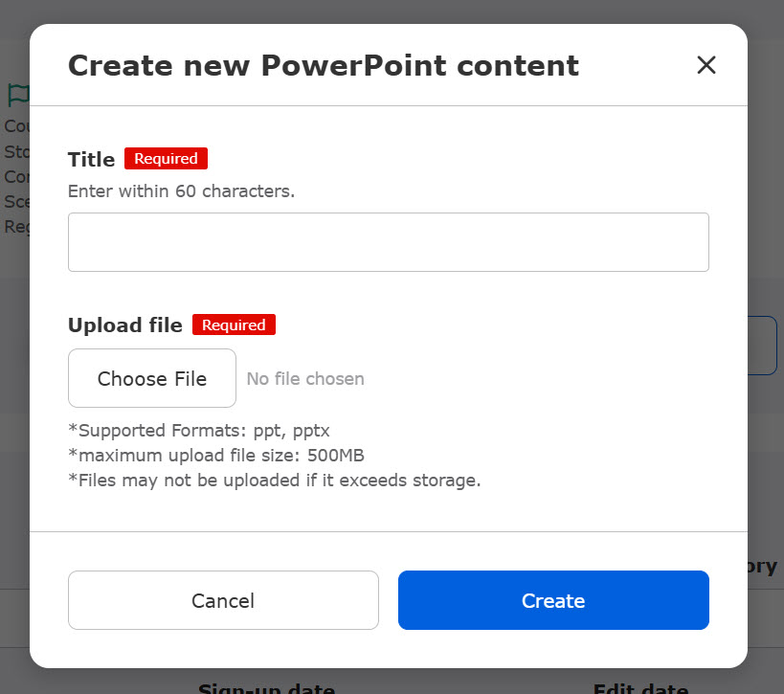Click the Supported Formats note
Image resolution: width=784 pixels, height=694 pixels.
[x=199, y=430]
